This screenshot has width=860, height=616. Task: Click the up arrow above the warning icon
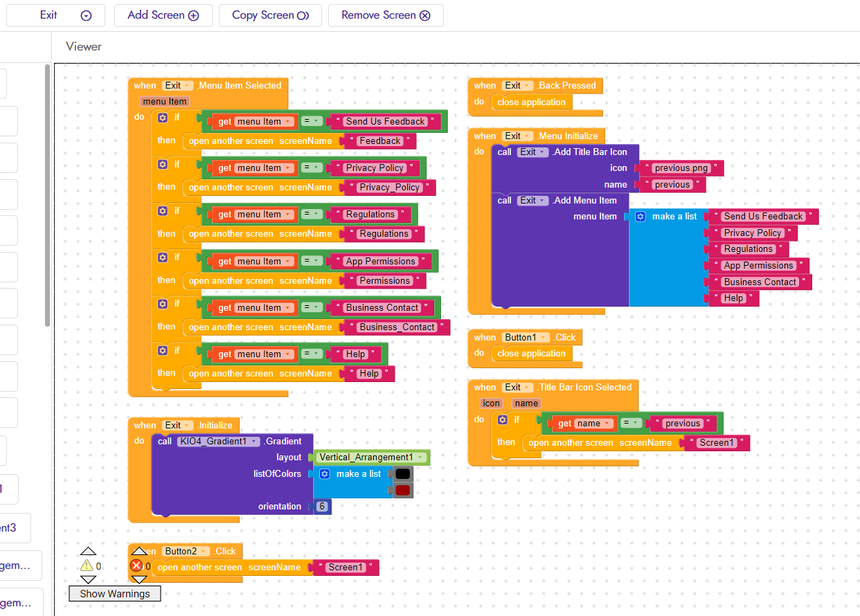click(88, 552)
